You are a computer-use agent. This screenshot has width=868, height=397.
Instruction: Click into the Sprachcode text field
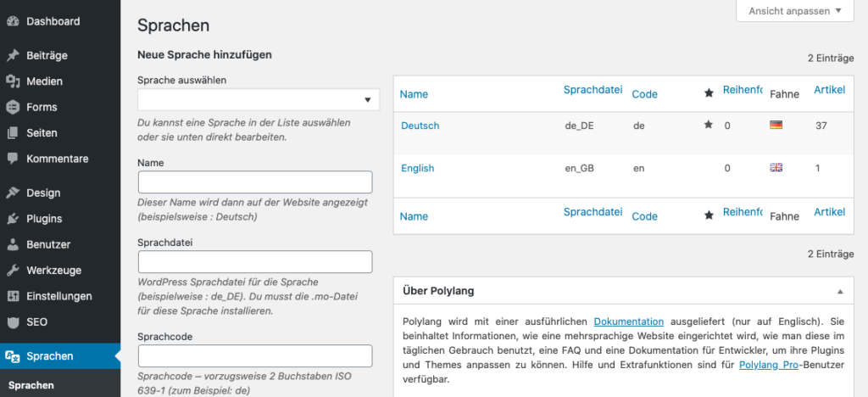pos(255,355)
